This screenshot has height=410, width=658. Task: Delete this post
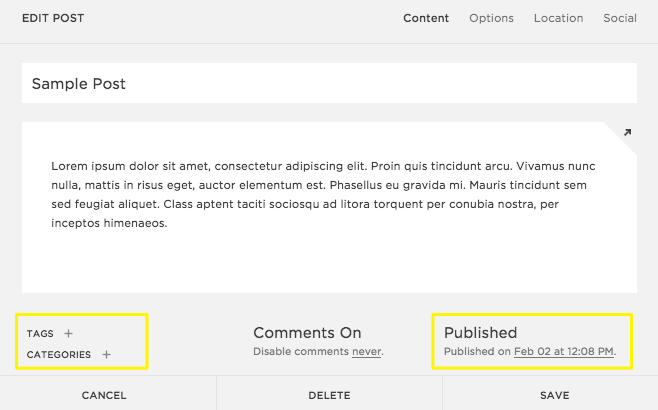pos(329,395)
